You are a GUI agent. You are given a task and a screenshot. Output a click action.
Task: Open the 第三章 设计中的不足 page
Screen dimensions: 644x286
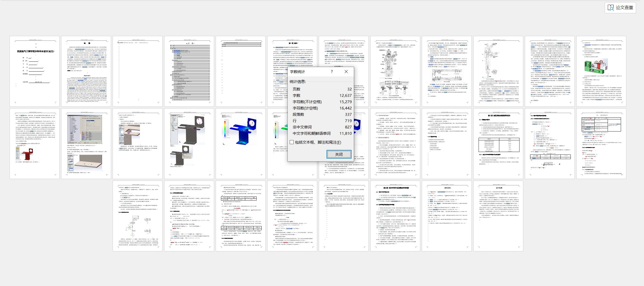(395, 216)
